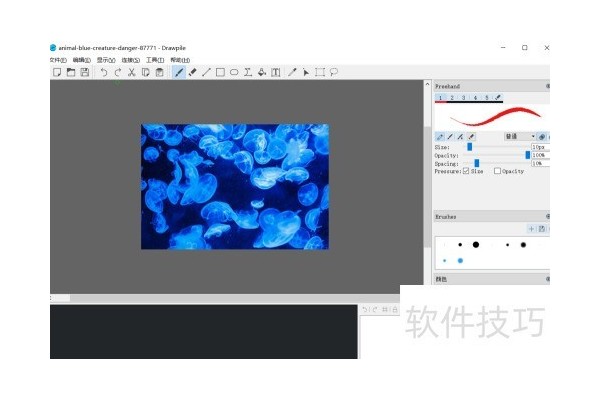Choose the first brush shape mode icon
Image resolution: width=600 pixels, height=400 pixels.
click(440, 137)
